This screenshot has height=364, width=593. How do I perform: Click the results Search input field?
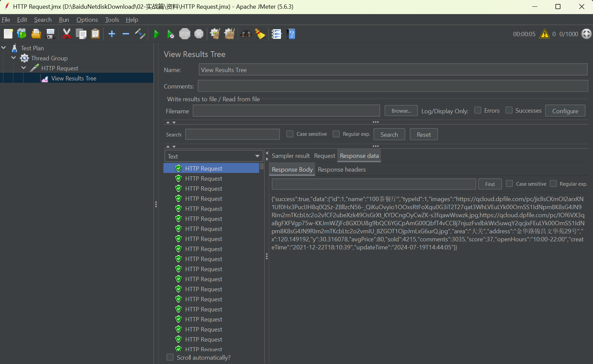tap(233, 134)
